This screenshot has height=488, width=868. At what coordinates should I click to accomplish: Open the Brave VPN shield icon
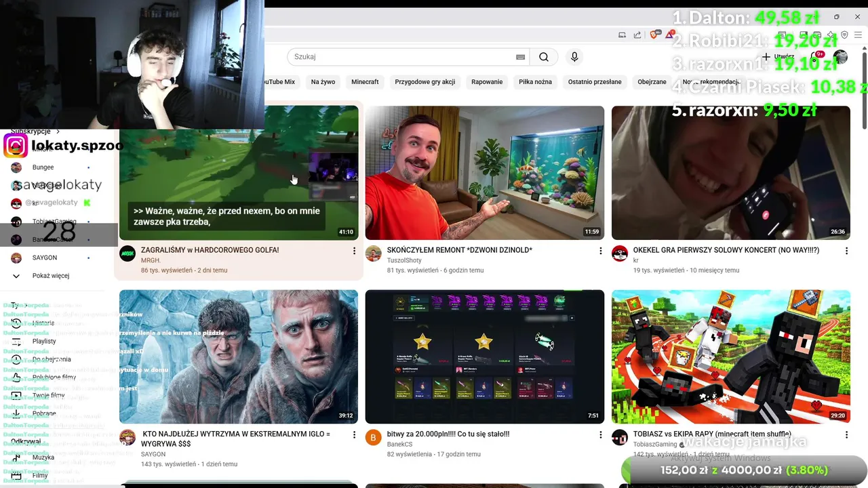pos(844,35)
